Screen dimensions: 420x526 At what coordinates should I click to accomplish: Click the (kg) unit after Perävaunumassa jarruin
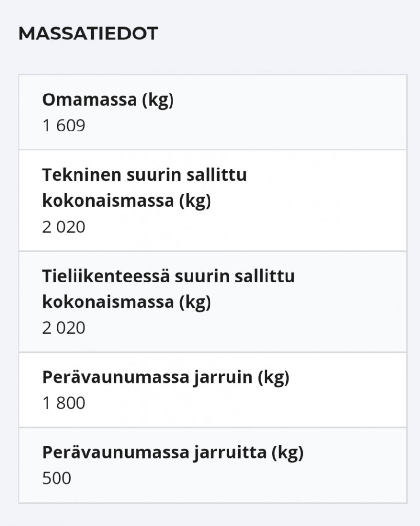[273, 377]
